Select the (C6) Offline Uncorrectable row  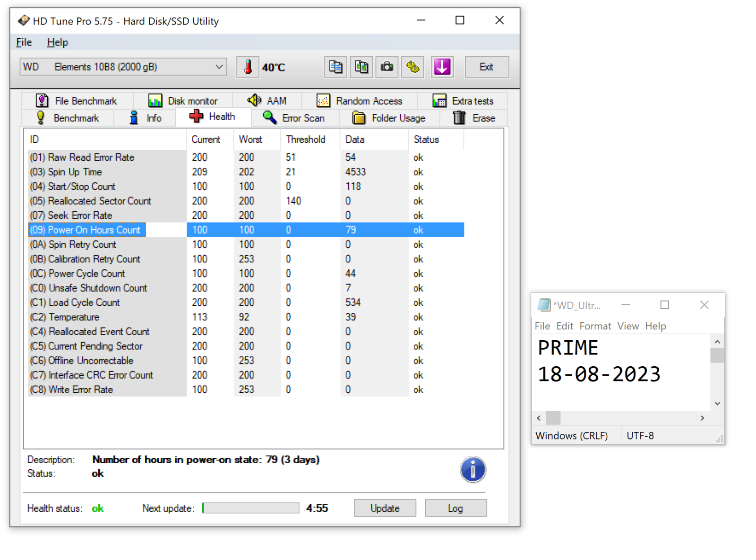click(246, 361)
